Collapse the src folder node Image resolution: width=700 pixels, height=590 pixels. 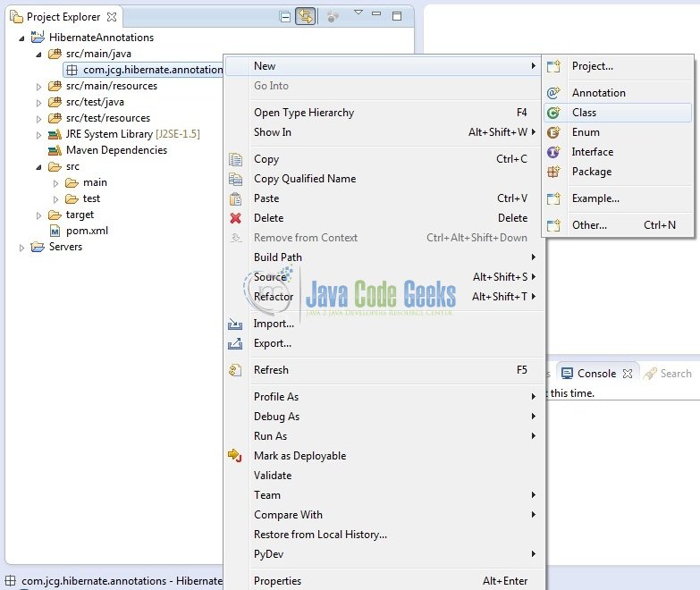pos(38,167)
